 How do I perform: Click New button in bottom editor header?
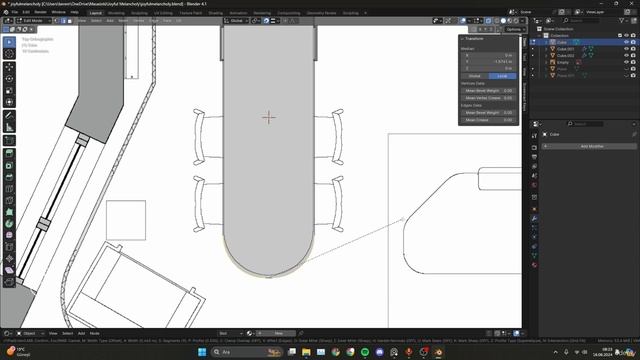[x=276, y=333]
